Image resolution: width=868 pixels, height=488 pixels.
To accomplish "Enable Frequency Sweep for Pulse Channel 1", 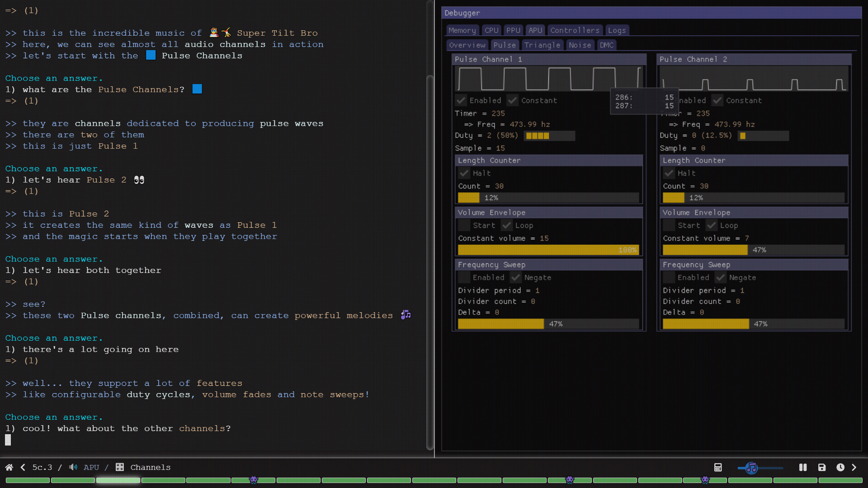I will 464,277.
